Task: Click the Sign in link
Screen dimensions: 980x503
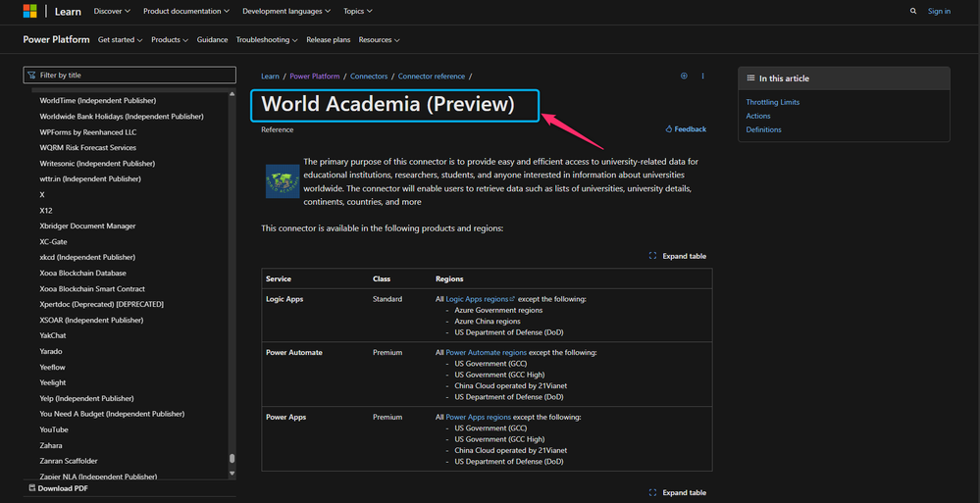Action: (x=939, y=11)
